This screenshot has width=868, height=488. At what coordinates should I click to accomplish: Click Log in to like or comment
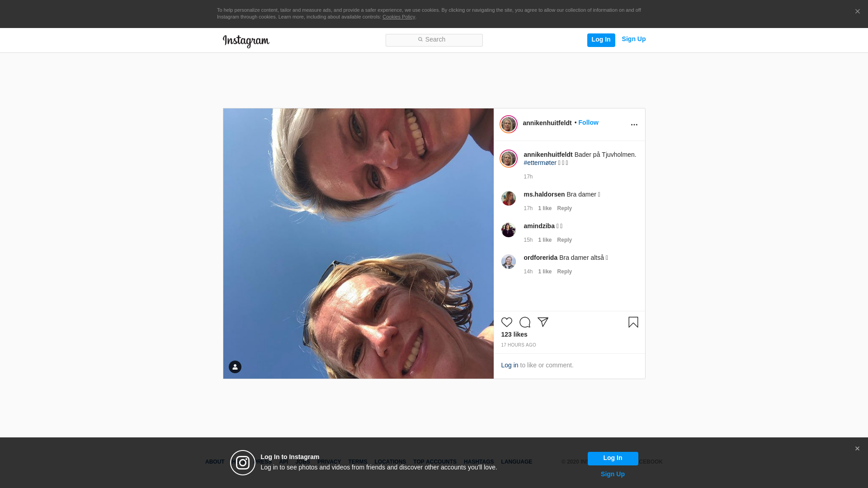[x=509, y=365]
